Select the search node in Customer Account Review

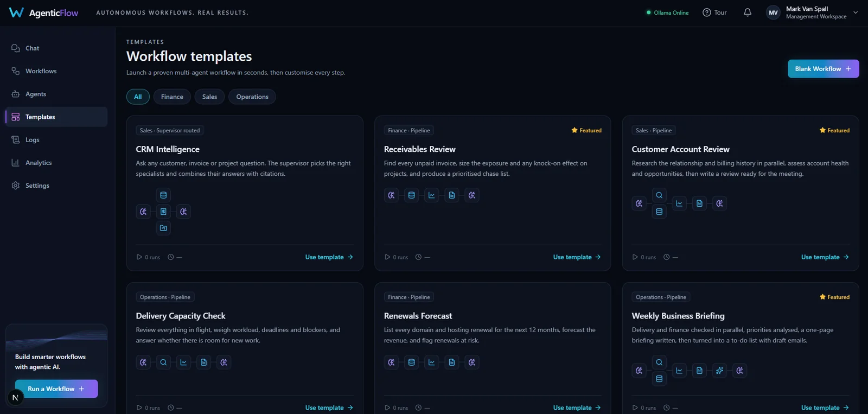(x=659, y=195)
